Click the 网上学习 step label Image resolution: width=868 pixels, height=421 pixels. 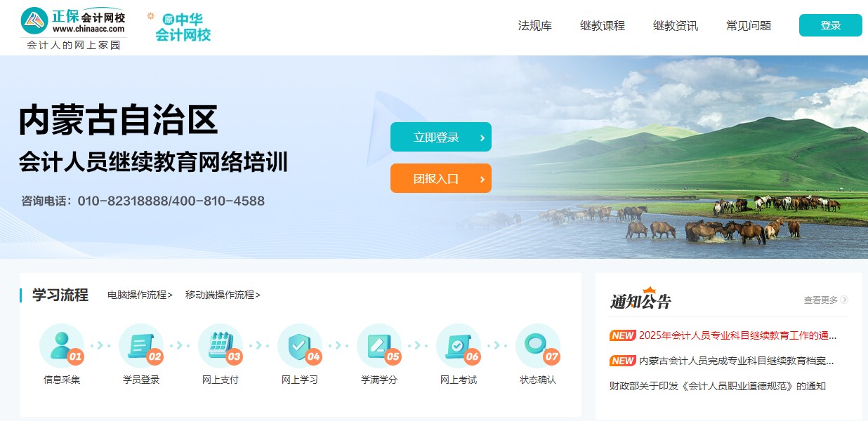pyautogui.click(x=300, y=380)
